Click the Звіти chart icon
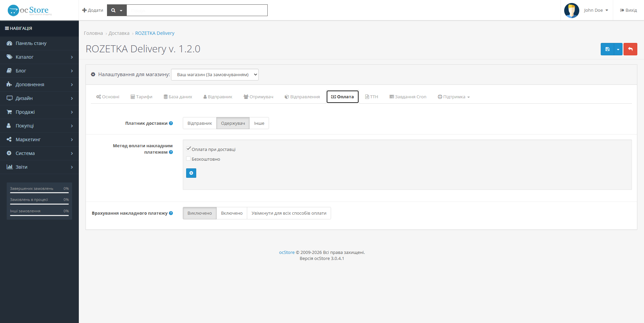The height and width of the screenshot is (323, 644). tap(9, 167)
